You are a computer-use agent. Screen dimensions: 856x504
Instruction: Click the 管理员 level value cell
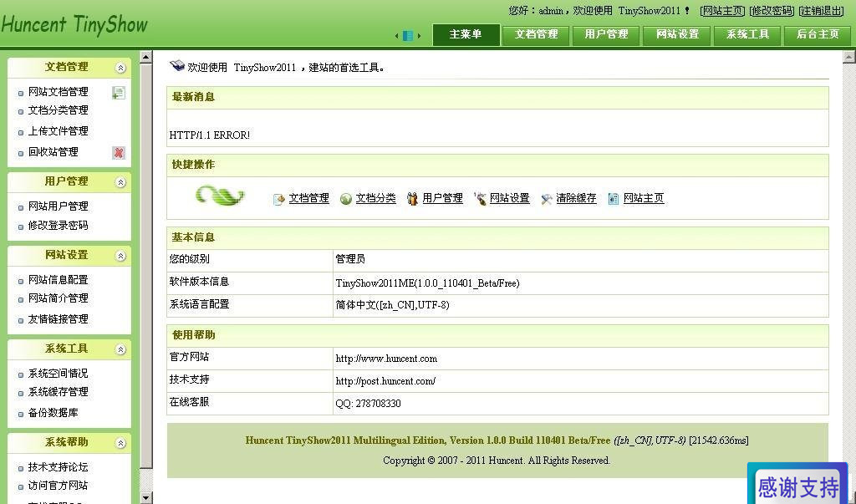(x=581, y=260)
